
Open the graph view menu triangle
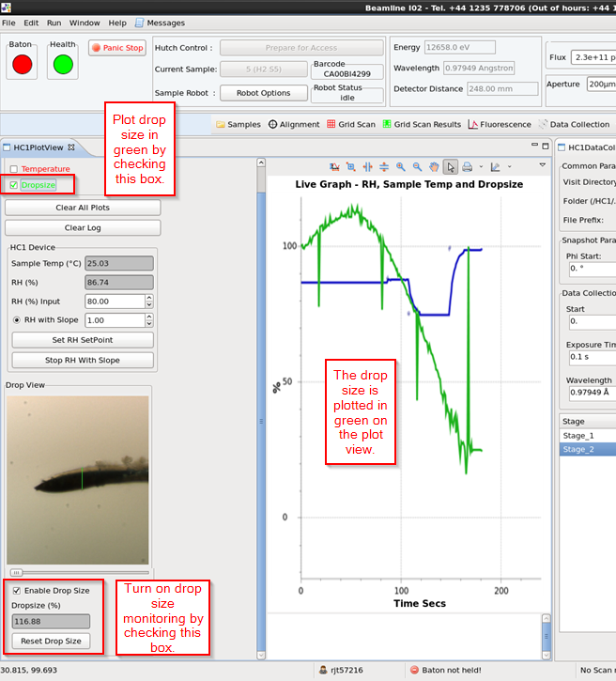point(542,165)
